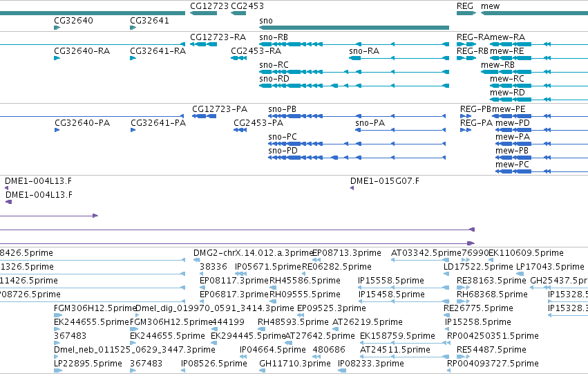Click the CG32640 gene label
The width and height of the screenshot is (588, 374).
point(73,20)
